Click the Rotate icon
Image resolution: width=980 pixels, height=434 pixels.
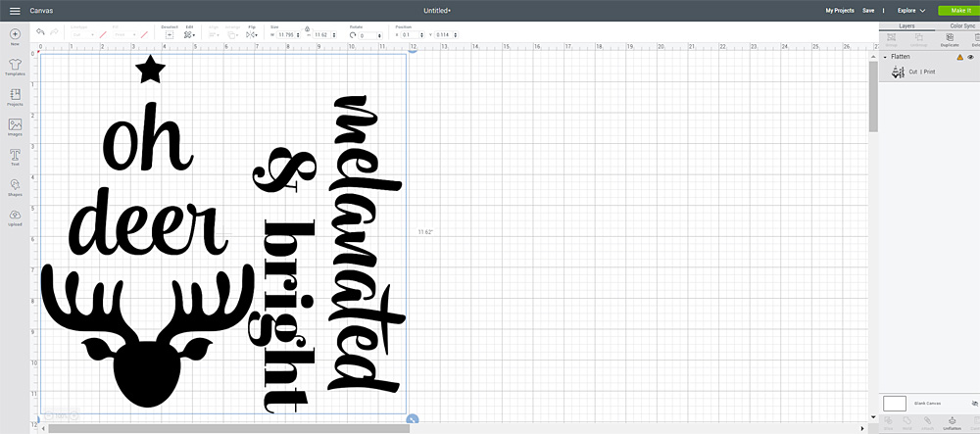point(353,35)
